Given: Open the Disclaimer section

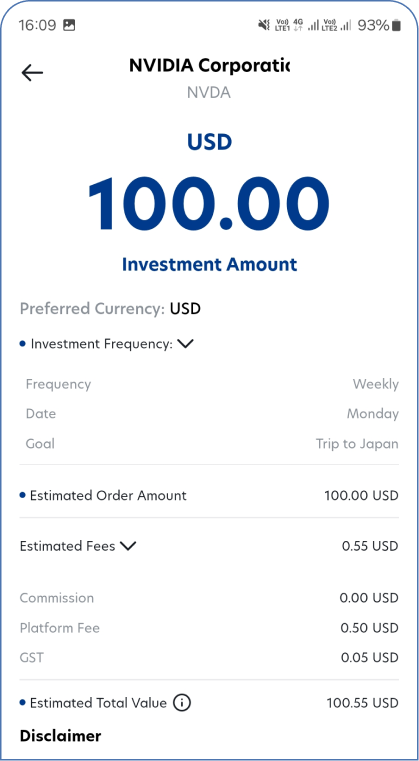Looking at the screenshot, I should 60,736.
